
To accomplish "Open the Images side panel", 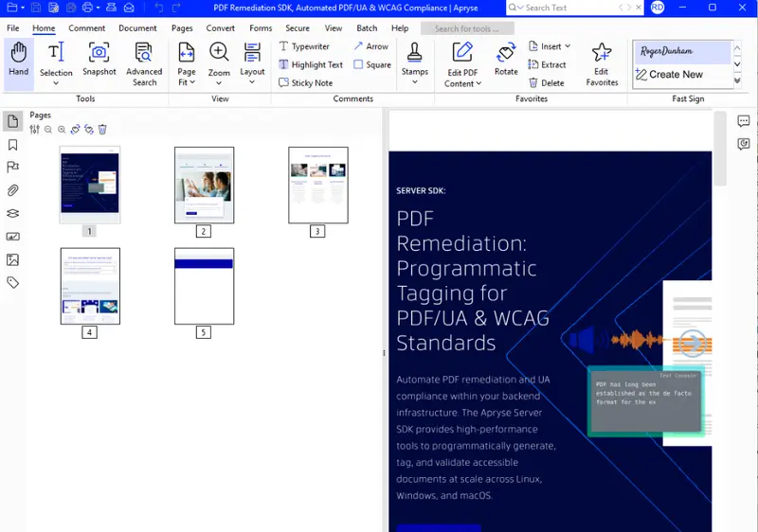I will tap(13, 259).
